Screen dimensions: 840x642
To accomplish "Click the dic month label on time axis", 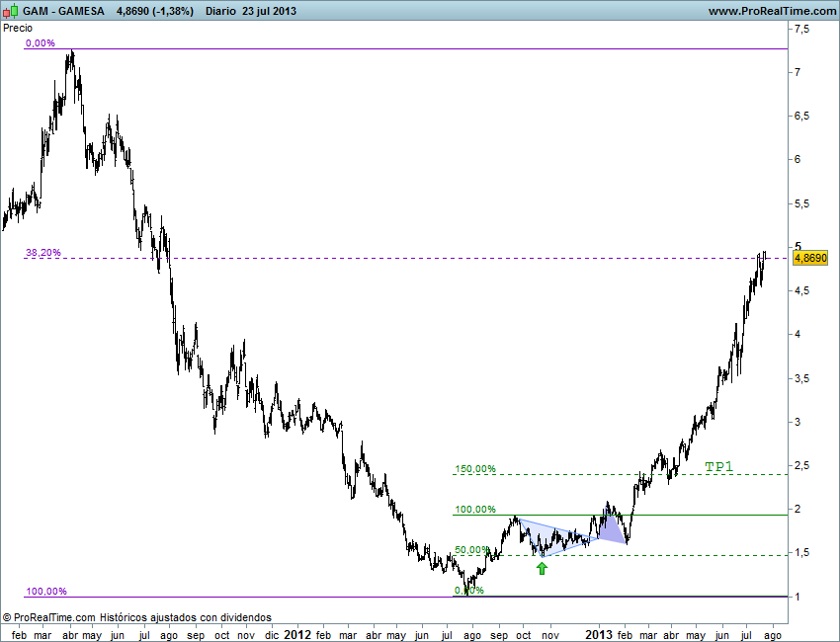I will click(x=272, y=635).
